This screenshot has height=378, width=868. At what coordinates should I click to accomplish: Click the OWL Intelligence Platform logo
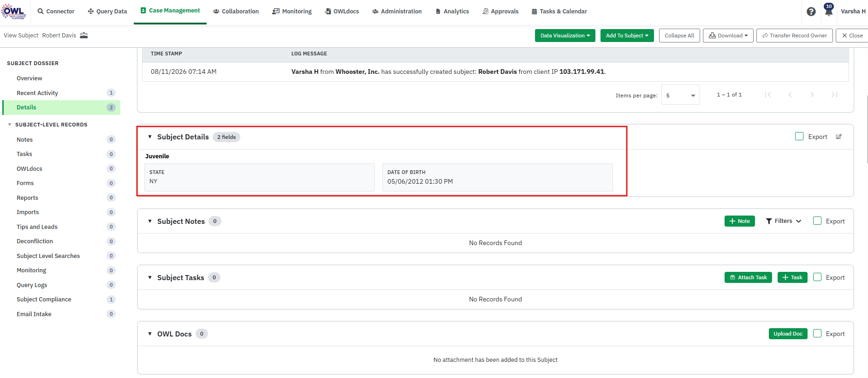tap(13, 11)
